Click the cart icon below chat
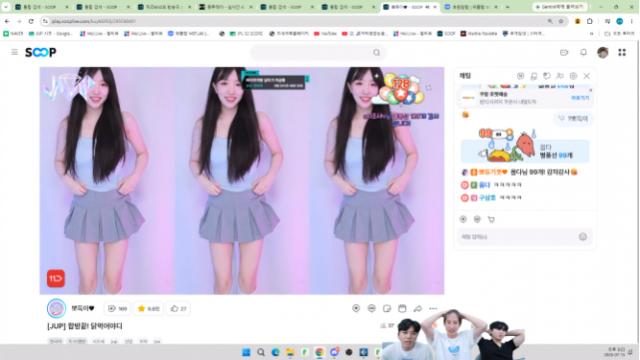The width and height of the screenshot is (640, 360). pyautogui.click(x=491, y=220)
